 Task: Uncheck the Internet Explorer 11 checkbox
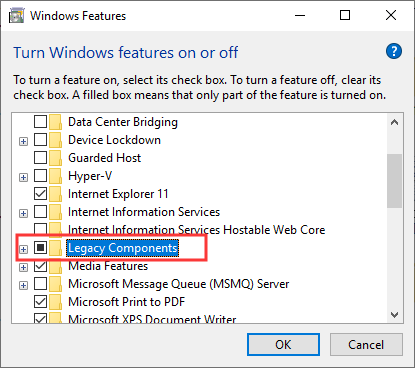pos(40,194)
